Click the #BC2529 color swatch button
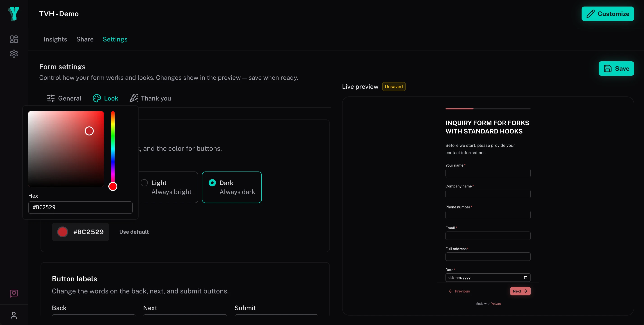This screenshot has width=644, height=325. click(80, 232)
